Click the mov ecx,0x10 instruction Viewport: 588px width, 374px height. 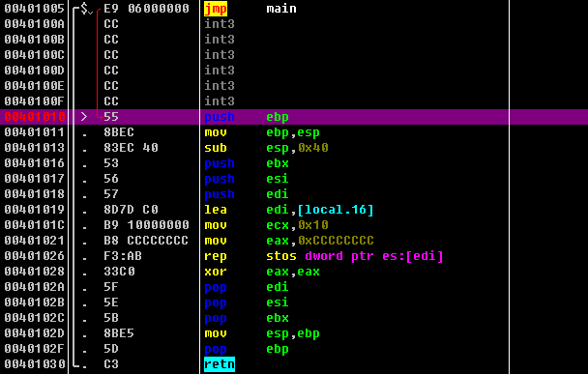click(x=266, y=225)
